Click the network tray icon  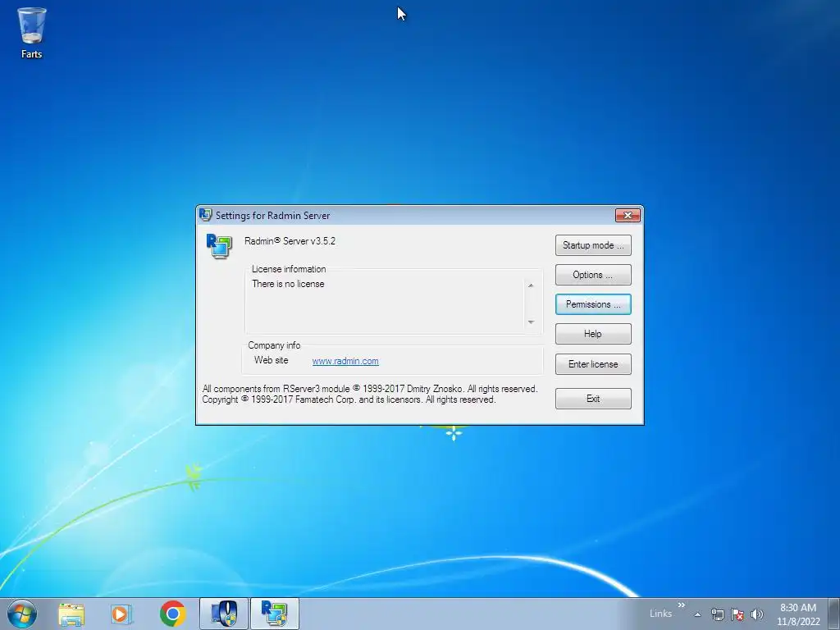[x=717, y=614]
